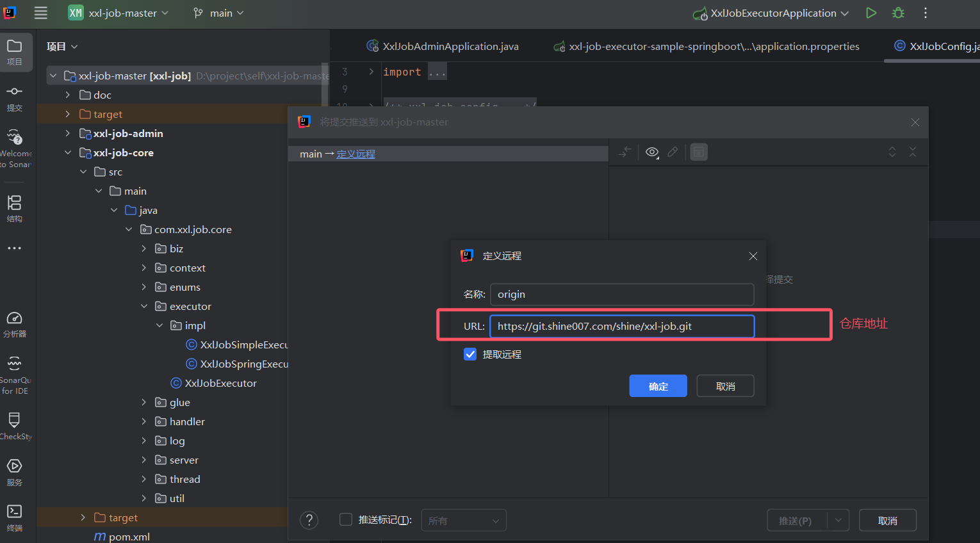Viewport: 980px width, 543px height.
Task: Open the main branch dropdown
Action: [x=219, y=13]
